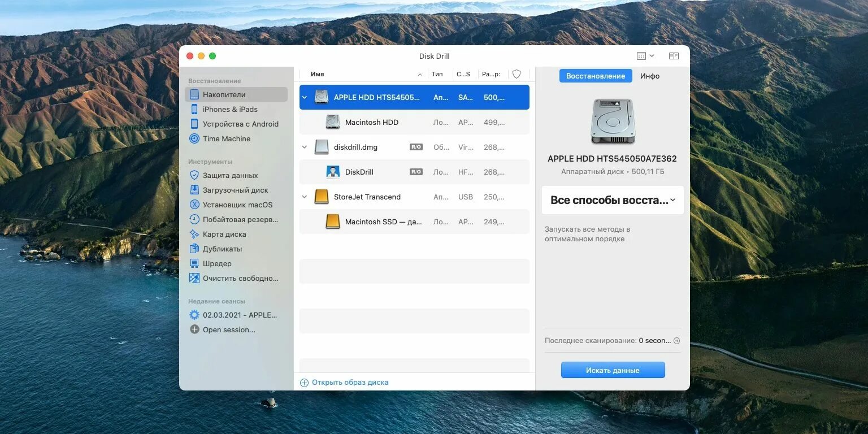Click USB connection cell of StoreJet
The image size is (868, 434).
point(466,197)
